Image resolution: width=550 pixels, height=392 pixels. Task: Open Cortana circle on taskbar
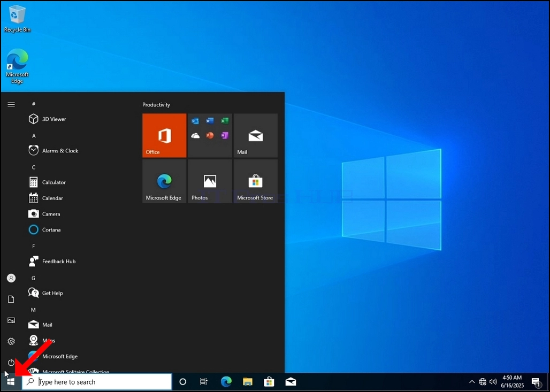click(x=183, y=381)
